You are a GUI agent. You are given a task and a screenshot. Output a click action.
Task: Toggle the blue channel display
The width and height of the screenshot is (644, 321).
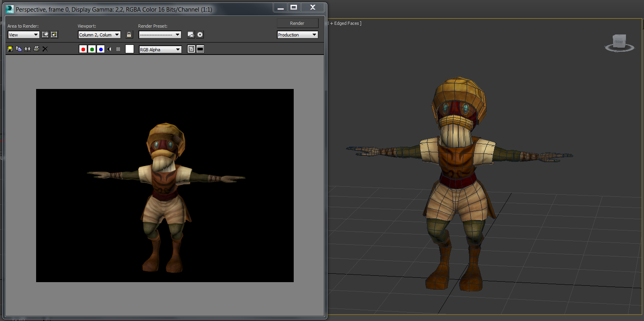(x=101, y=49)
